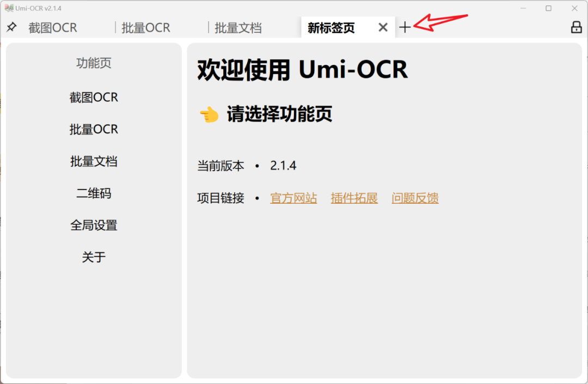Screen dimensions: 588x384
Task: Open the 插件拓展 link
Action: pyautogui.click(x=354, y=198)
